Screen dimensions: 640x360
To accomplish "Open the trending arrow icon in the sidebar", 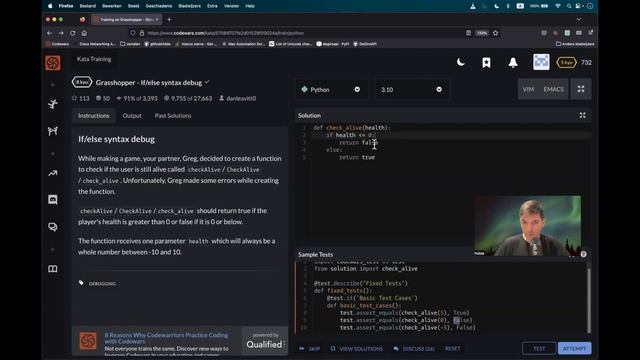I will (53, 173).
